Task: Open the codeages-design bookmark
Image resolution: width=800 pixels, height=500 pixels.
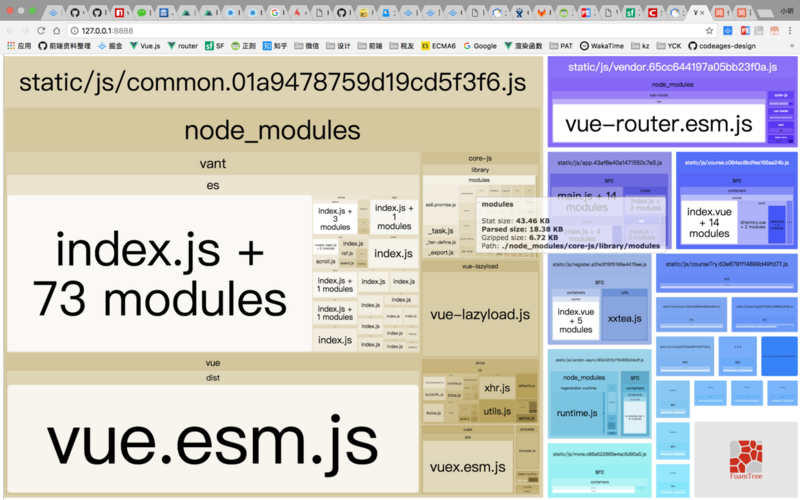Action: coord(722,46)
